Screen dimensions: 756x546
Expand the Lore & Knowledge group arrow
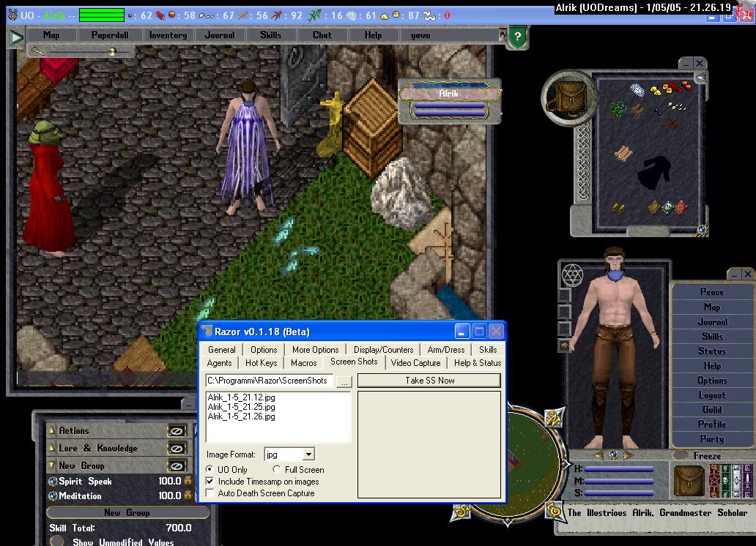coord(51,448)
